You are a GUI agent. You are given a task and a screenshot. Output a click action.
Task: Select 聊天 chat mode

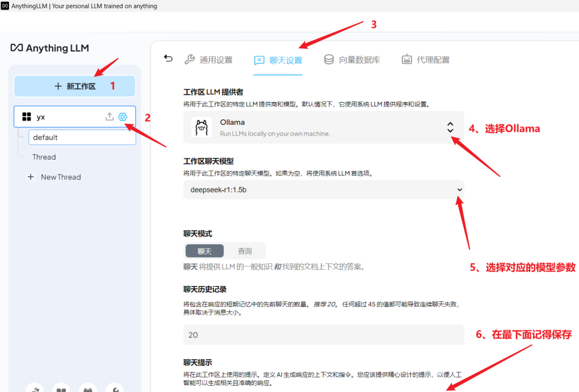click(204, 251)
